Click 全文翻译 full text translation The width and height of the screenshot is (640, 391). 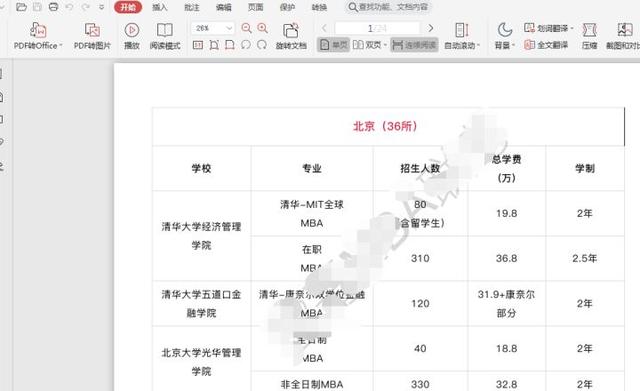click(x=546, y=45)
